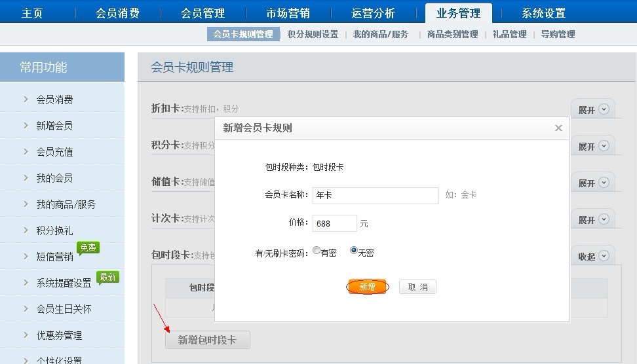Image resolution: width=637 pixels, height=364 pixels.
Task: Click the 价格 input field
Action: pos(335,223)
